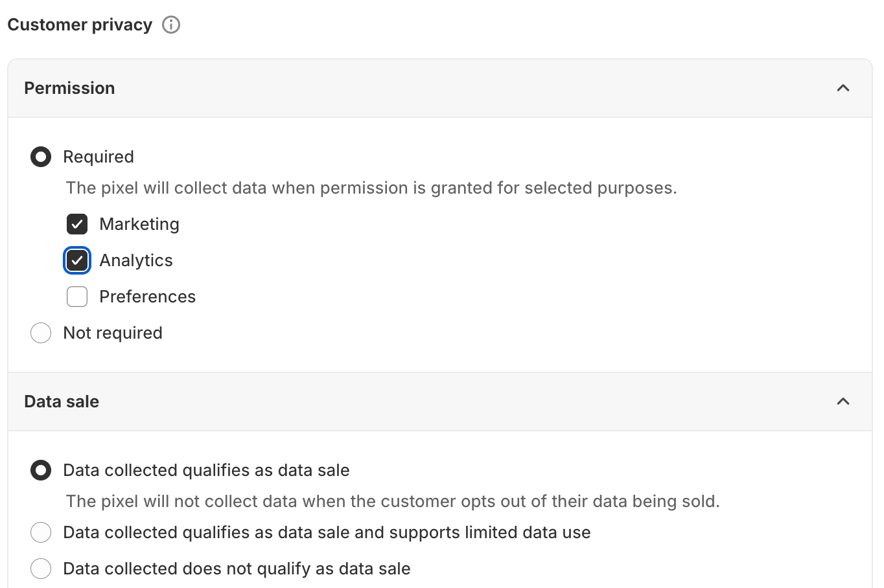
Task: Choose 'does not qualify as data sale' radio
Action: click(41, 569)
